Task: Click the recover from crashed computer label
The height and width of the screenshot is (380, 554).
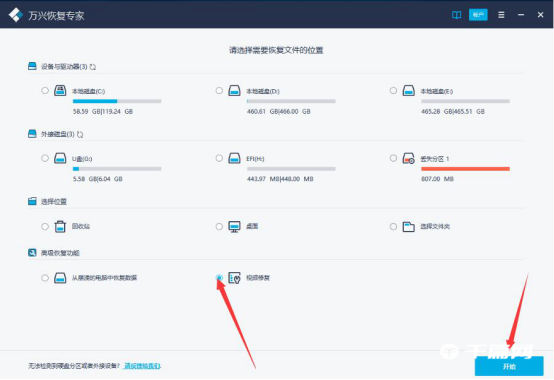Action: (104, 278)
